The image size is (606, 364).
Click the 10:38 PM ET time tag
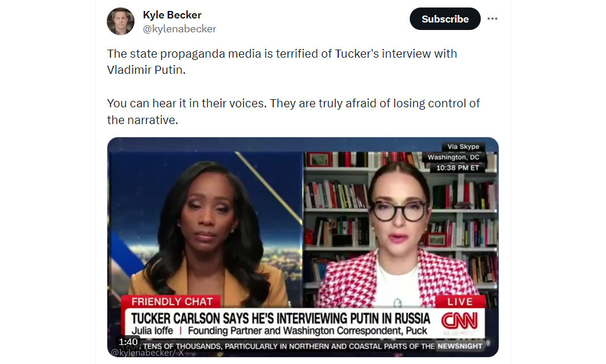tap(457, 168)
